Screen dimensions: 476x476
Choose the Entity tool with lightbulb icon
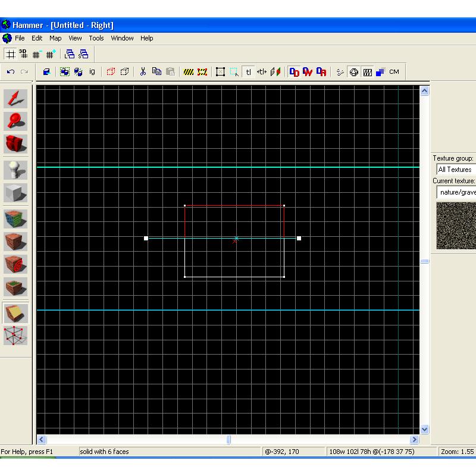tap(15, 170)
